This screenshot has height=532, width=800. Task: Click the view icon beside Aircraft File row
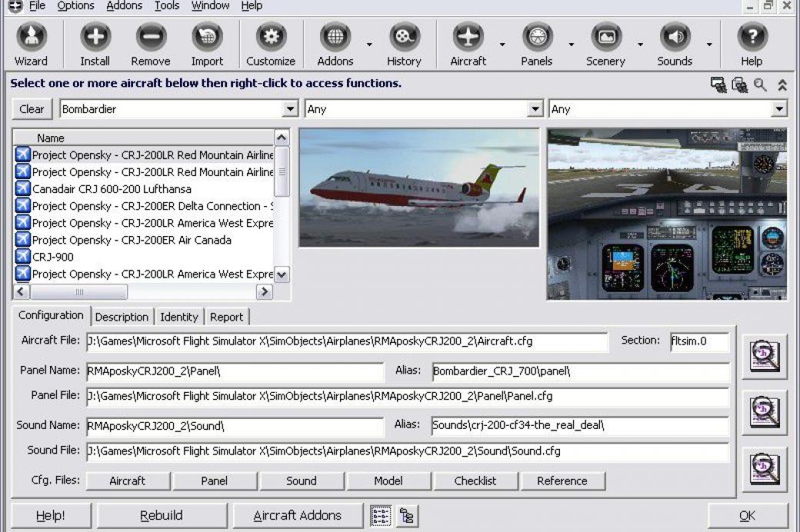pyautogui.click(x=765, y=356)
